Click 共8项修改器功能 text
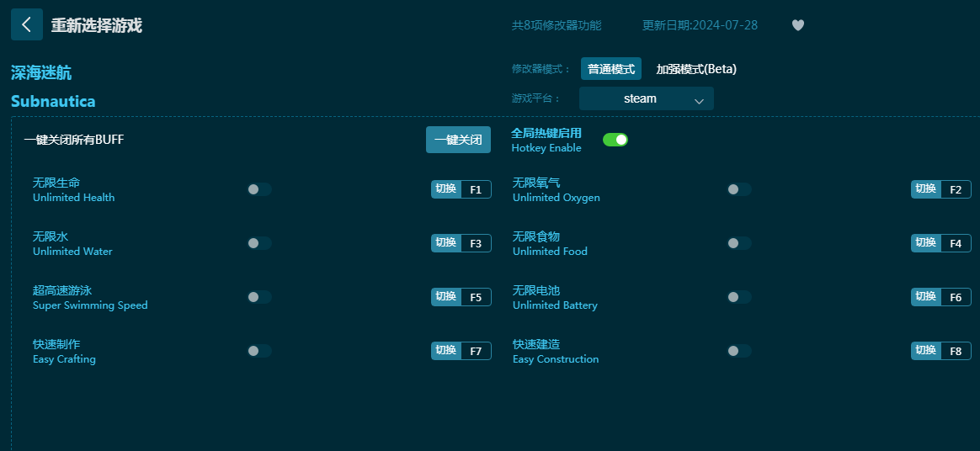The image size is (980, 451). pos(557,25)
